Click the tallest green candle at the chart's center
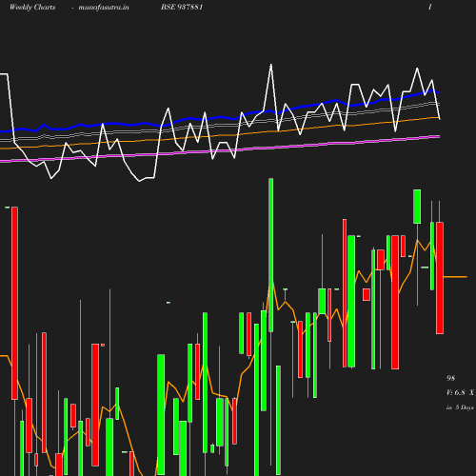 coord(270,255)
